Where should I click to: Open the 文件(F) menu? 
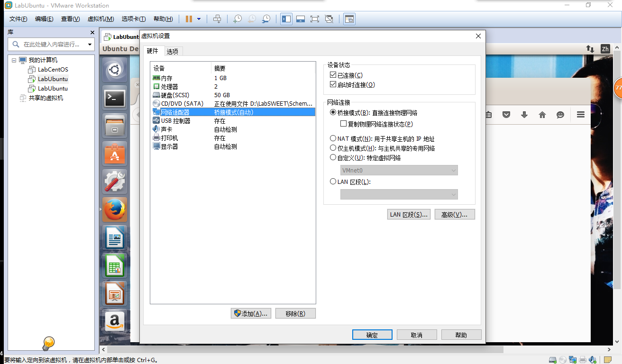(18, 19)
